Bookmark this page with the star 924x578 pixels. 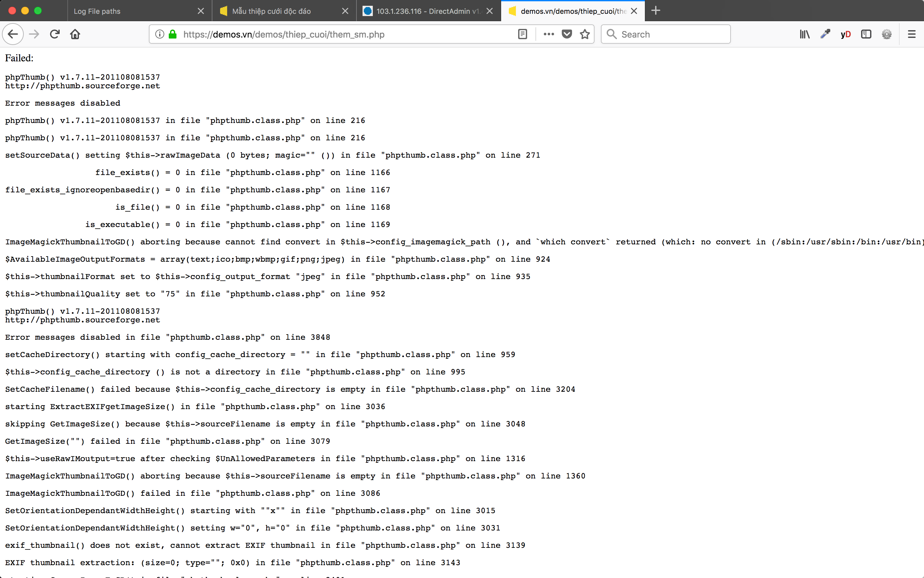(585, 34)
